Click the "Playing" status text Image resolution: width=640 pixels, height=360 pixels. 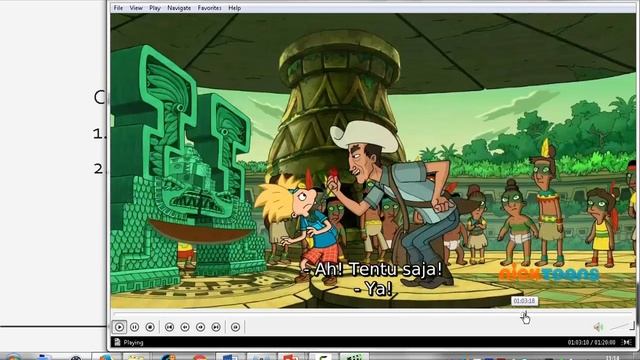point(133,342)
